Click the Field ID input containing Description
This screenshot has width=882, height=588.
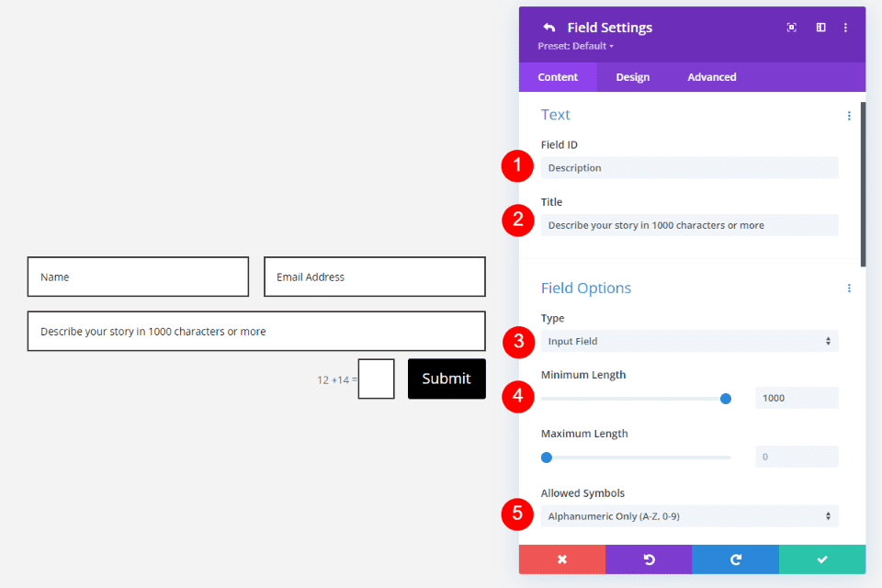tap(689, 167)
